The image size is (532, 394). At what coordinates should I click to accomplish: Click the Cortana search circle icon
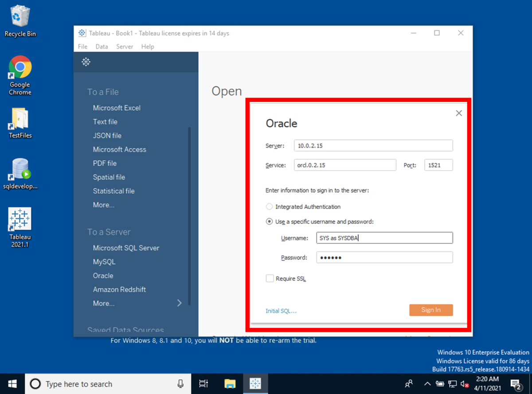click(x=35, y=384)
